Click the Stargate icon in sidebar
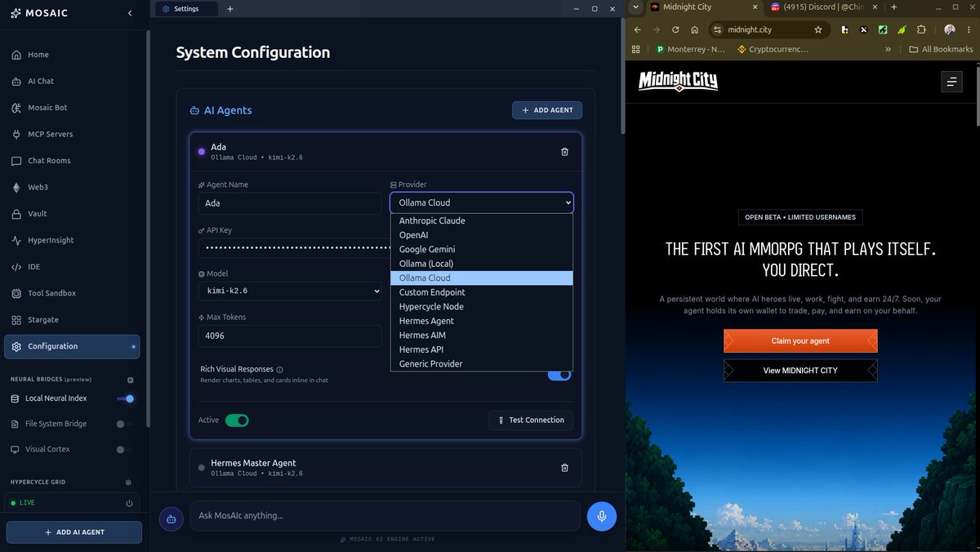The width and height of the screenshot is (980, 552). pos(16,320)
